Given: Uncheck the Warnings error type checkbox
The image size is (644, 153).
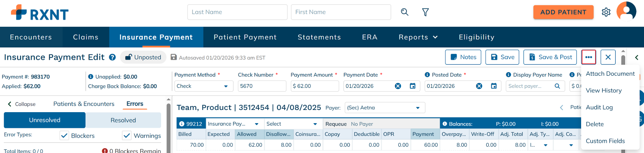Looking at the screenshot, I should pos(127,136).
